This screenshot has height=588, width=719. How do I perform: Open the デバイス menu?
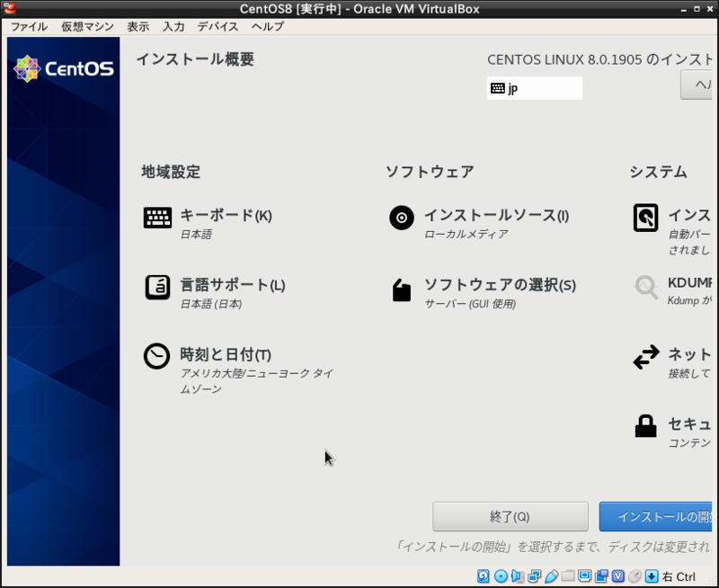217,27
